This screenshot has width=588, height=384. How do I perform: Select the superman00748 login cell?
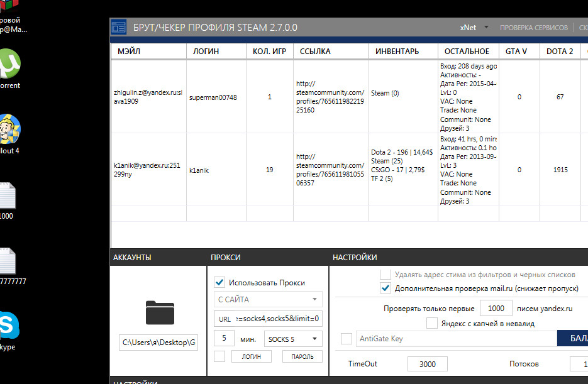coord(216,97)
